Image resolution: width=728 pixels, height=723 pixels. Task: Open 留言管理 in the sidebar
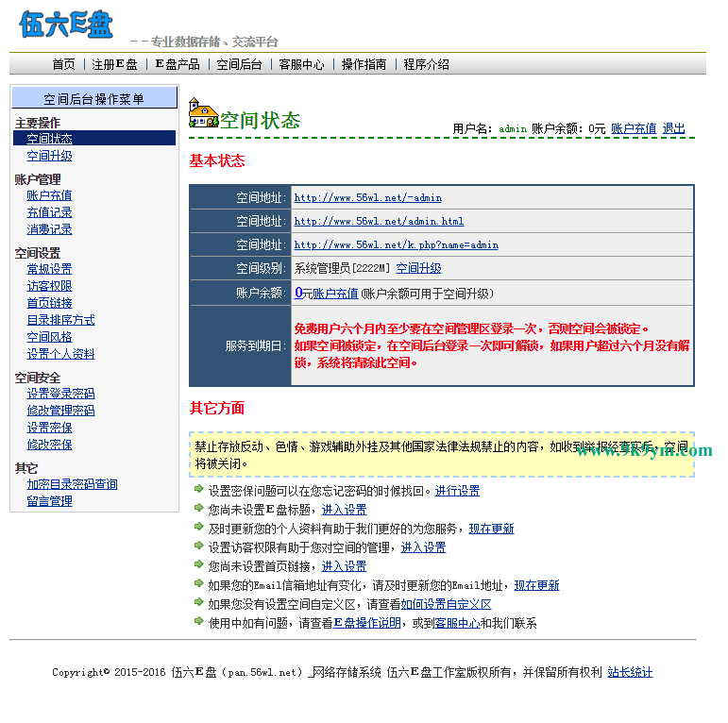(x=49, y=501)
